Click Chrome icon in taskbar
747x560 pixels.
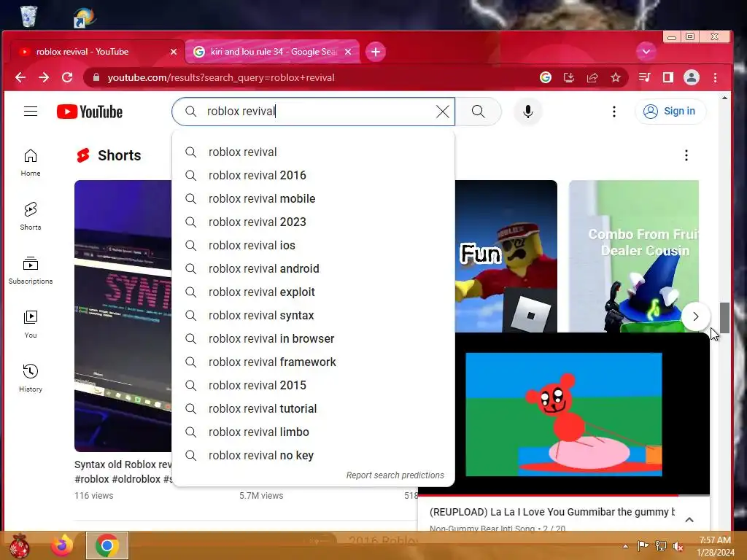(x=107, y=545)
